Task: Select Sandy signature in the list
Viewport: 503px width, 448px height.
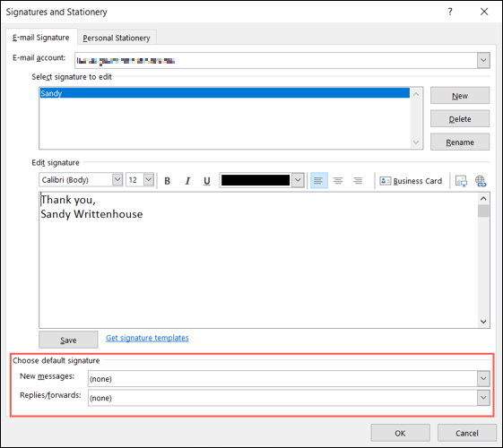Action: click(224, 93)
